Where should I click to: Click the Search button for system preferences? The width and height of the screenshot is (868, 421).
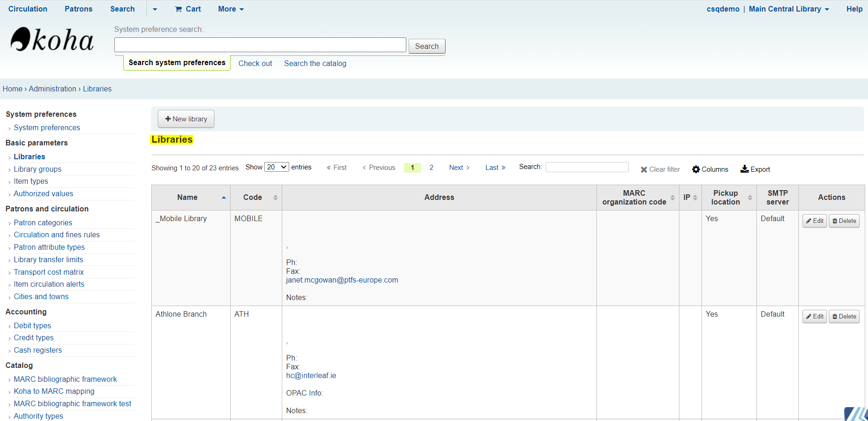[427, 46]
